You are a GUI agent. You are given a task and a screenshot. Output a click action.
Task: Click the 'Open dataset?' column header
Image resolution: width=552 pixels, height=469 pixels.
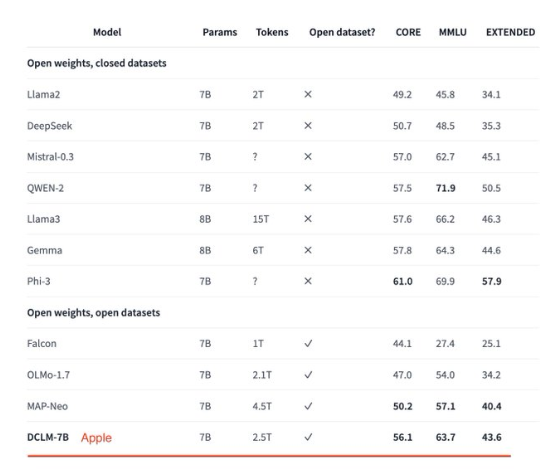(x=342, y=32)
